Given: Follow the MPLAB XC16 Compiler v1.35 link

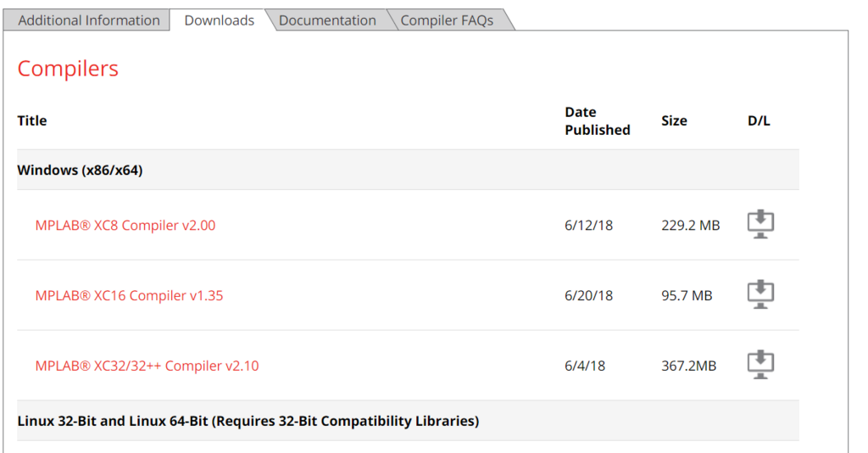Looking at the screenshot, I should [x=129, y=296].
